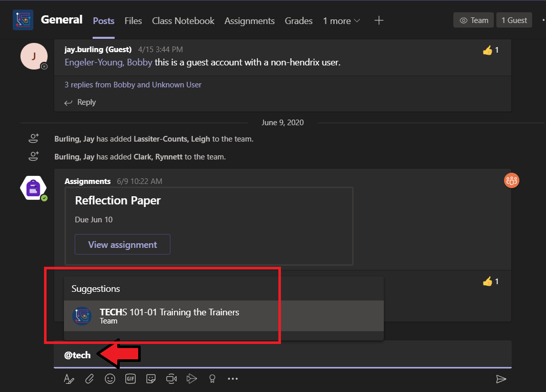546x392 pixels.
Task: Click the 6/9 10:22 AM timestamp
Action: 139,181
